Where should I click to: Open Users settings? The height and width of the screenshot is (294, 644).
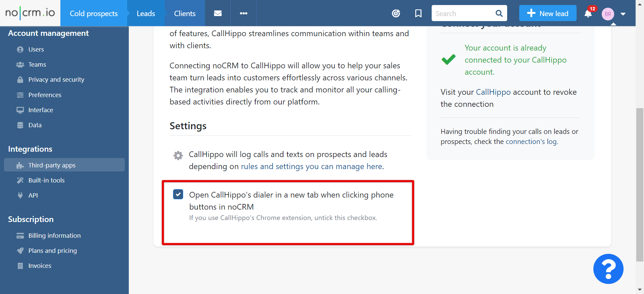[36, 50]
